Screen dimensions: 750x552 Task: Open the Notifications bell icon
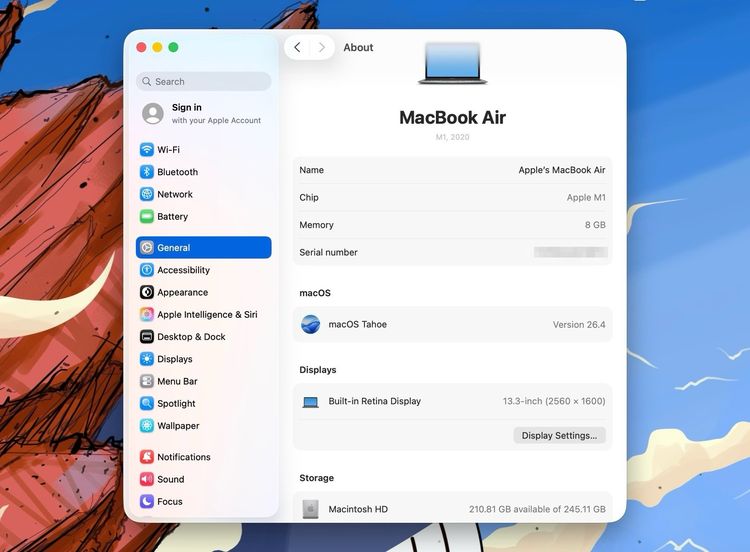[x=147, y=457]
